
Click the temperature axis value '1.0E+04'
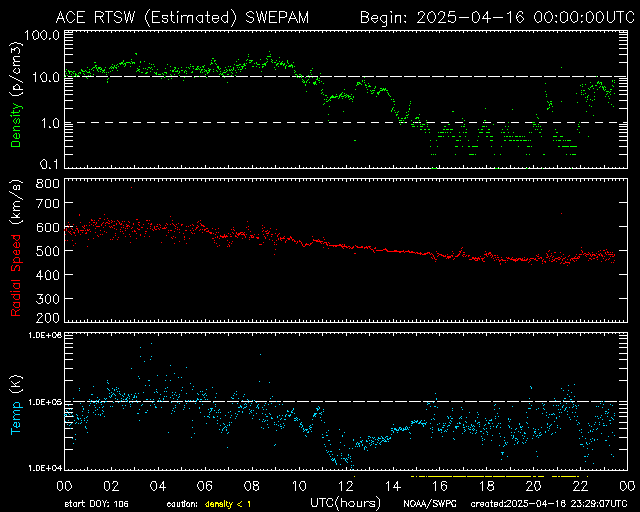[45, 468]
